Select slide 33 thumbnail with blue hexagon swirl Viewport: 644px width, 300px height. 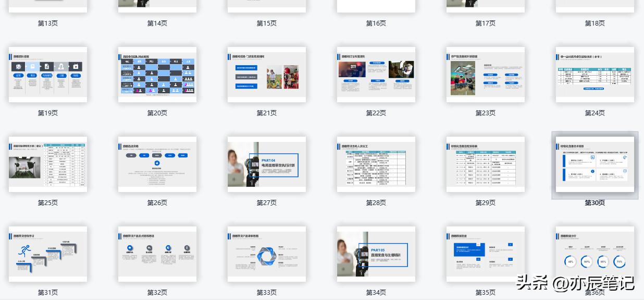(267, 254)
